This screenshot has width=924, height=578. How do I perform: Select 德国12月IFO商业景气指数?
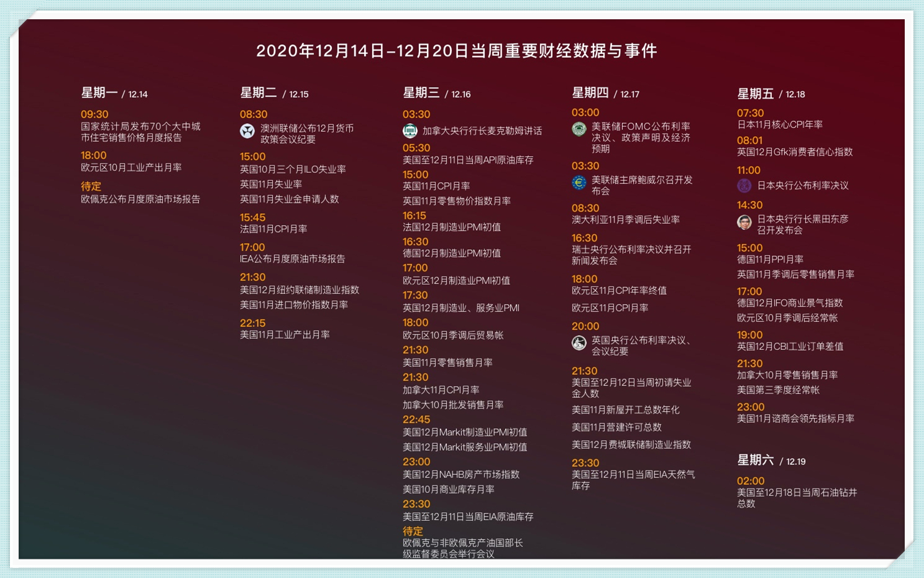pyautogui.click(x=790, y=303)
